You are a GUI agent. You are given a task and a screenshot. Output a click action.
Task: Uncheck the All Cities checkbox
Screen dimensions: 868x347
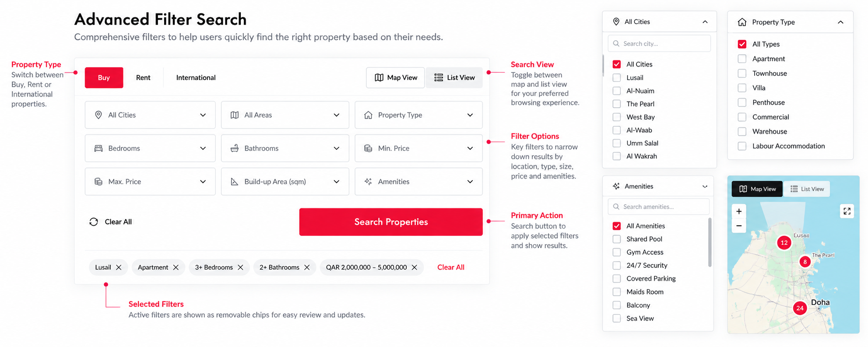[x=616, y=64]
